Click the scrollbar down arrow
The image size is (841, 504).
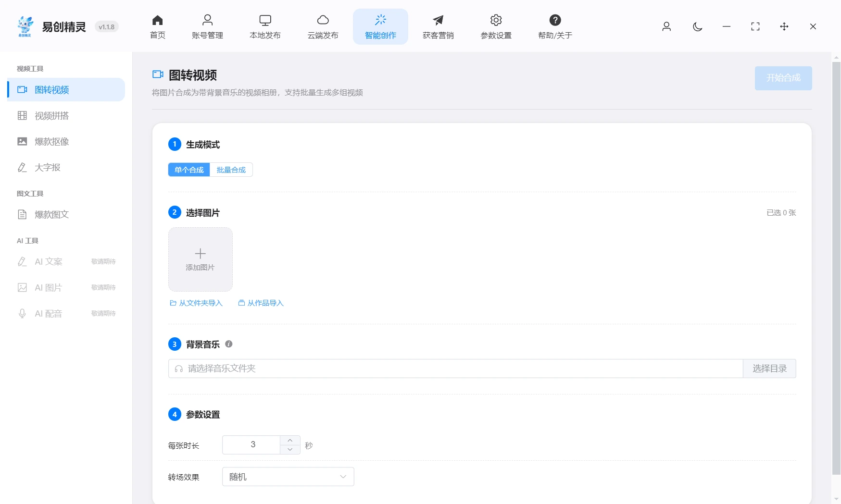[x=836, y=499]
